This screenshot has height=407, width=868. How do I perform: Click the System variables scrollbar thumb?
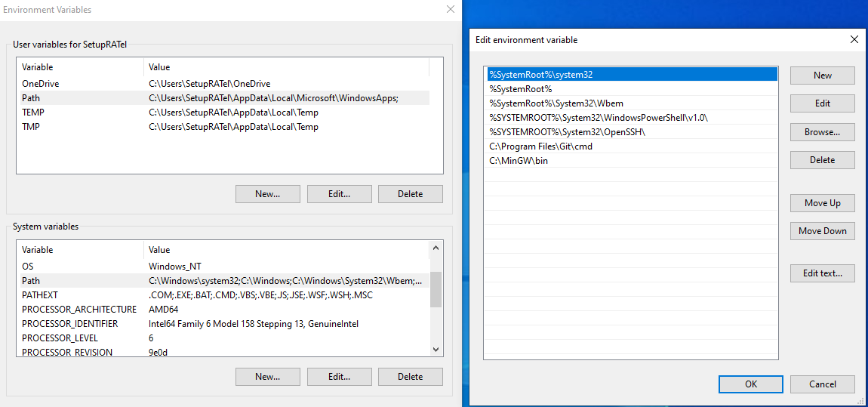[x=436, y=289]
